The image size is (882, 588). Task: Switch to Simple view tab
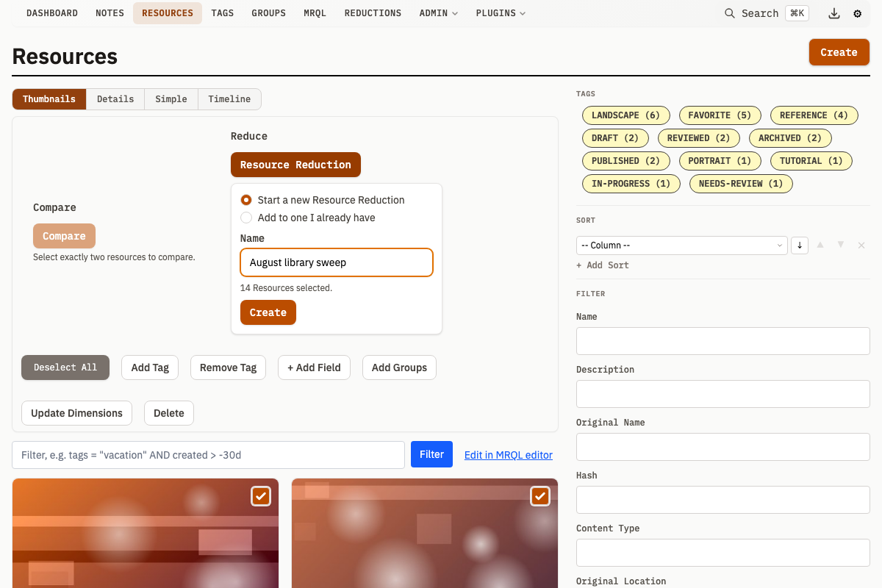pos(171,99)
